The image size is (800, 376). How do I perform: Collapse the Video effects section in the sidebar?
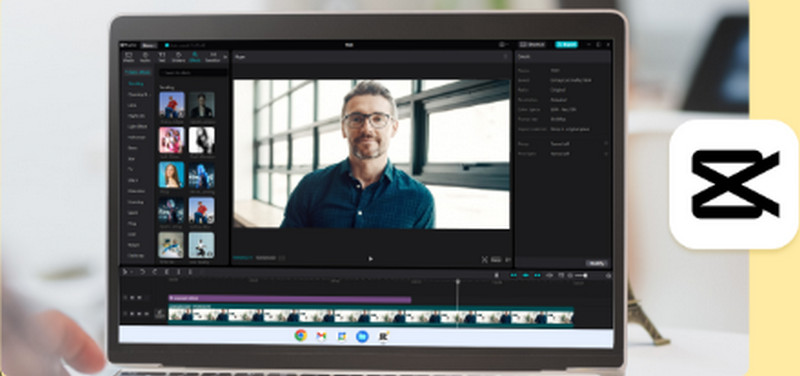click(137, 72)
